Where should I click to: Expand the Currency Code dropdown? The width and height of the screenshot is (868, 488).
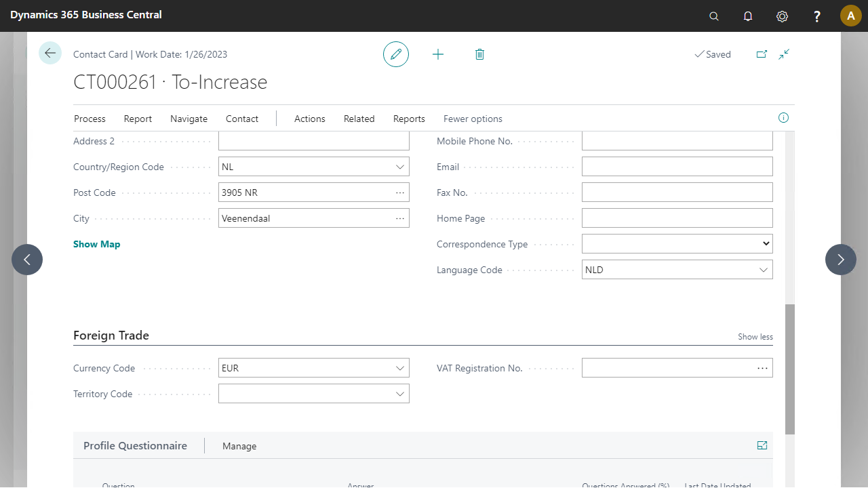tap(400, 368)
